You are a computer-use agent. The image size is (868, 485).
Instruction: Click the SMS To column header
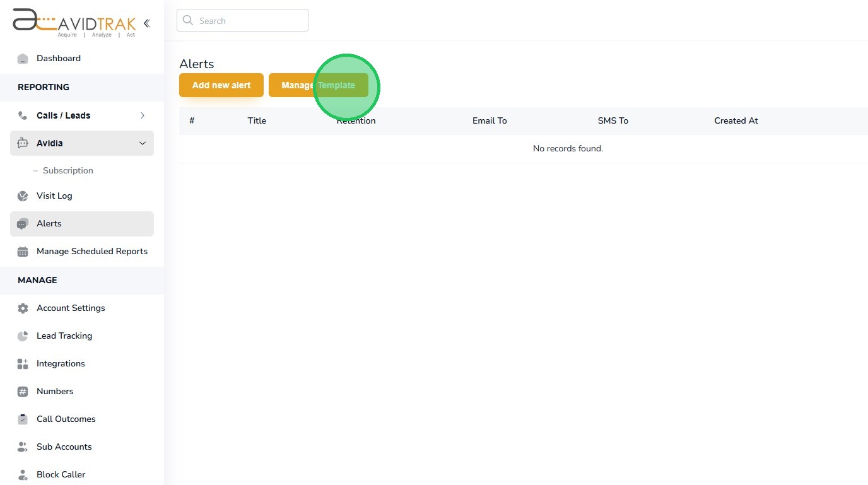click(x=613, y=120)
